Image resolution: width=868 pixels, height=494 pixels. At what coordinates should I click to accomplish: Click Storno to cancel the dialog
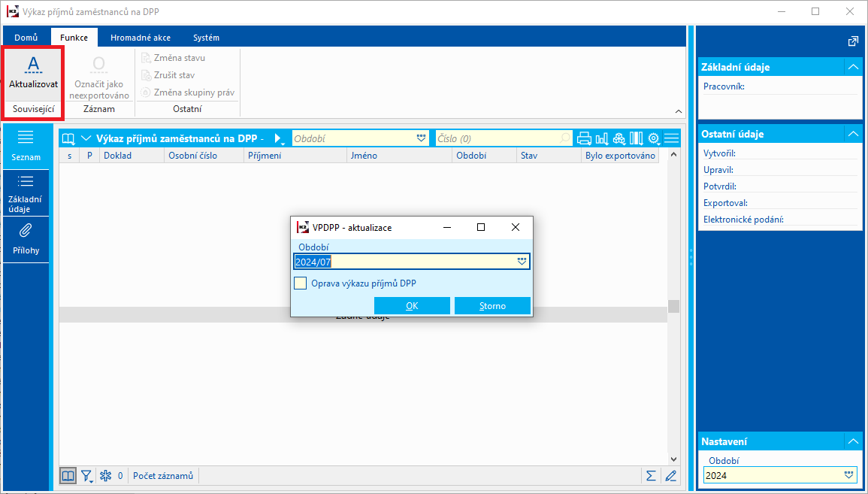pos(493,306)
